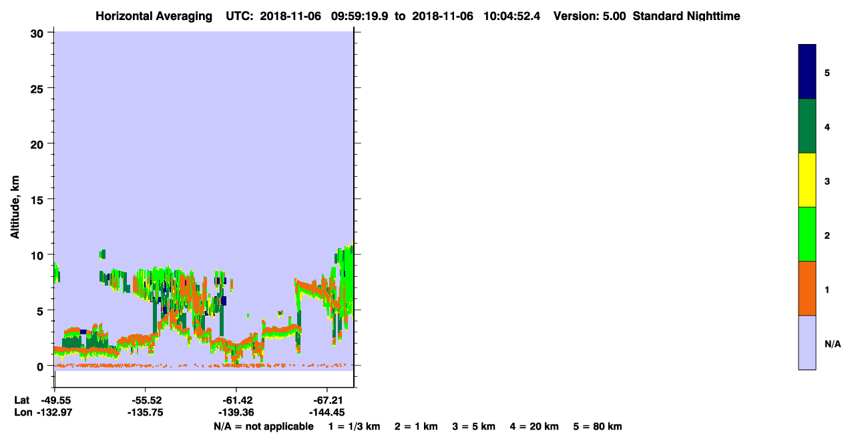Click the lavender N/A color bar segment
Image resolution: width=868 pixels, height=445 pixels.
point(807,342)
